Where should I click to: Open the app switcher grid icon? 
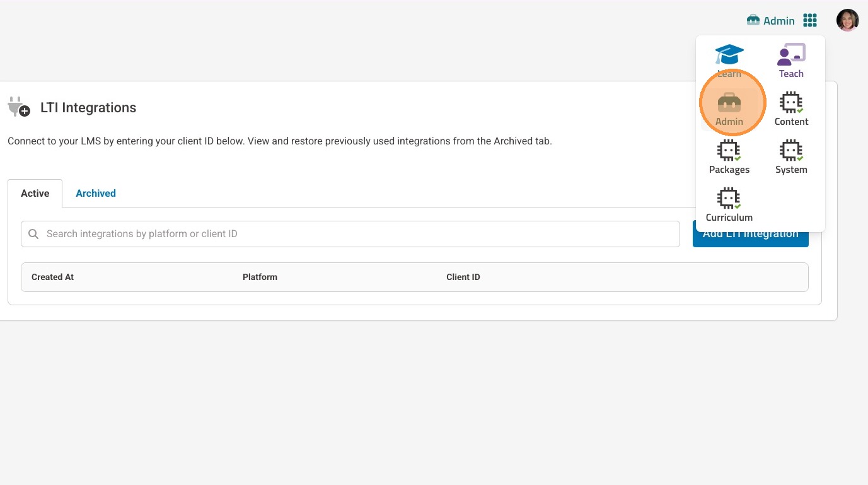tap(810, 21)
